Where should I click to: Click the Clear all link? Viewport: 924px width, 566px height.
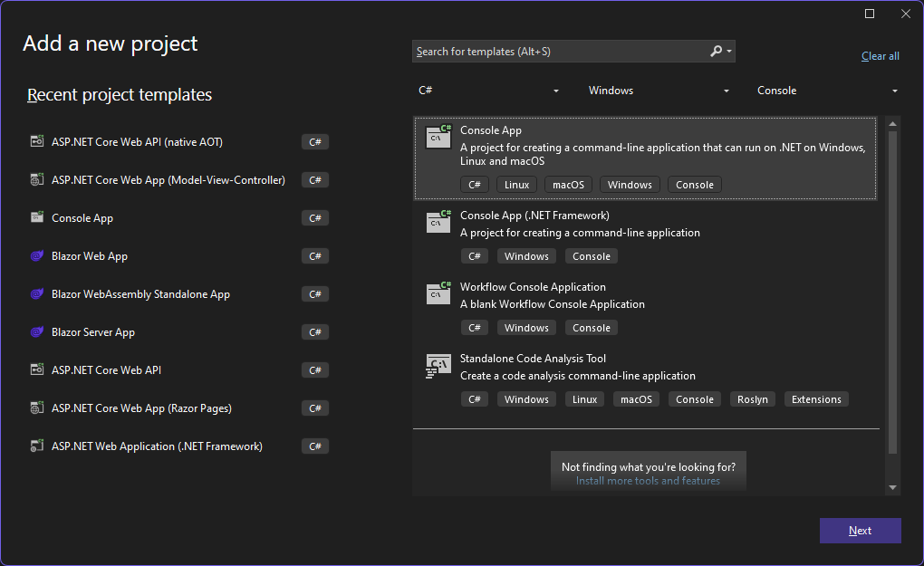[x=880, y=56]
